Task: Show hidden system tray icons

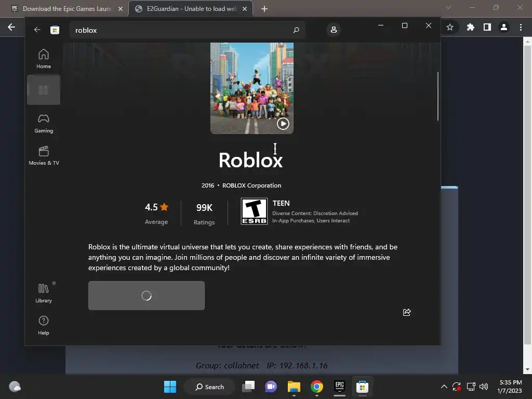Action: click(x=444, y=387)
